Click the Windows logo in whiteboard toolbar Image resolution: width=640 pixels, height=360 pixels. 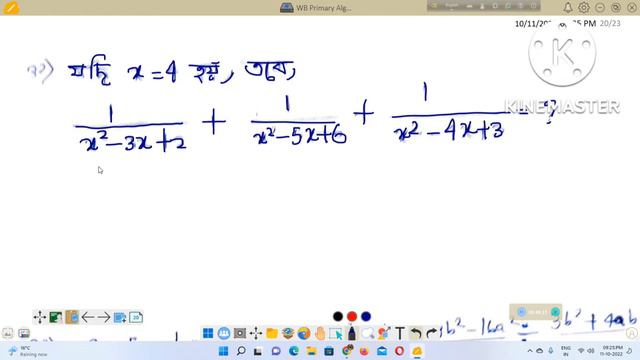pyautogui.click(x=208, y=333)
